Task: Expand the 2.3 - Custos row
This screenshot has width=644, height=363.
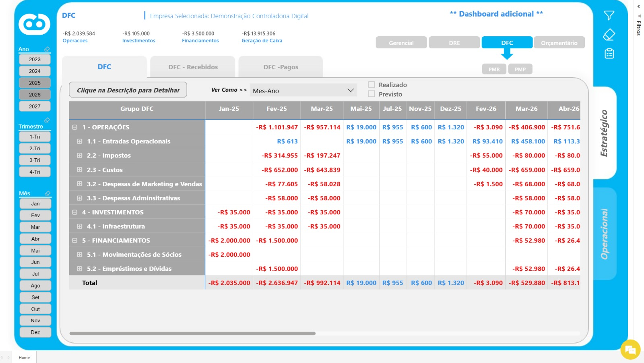Action: pos(80,170)
